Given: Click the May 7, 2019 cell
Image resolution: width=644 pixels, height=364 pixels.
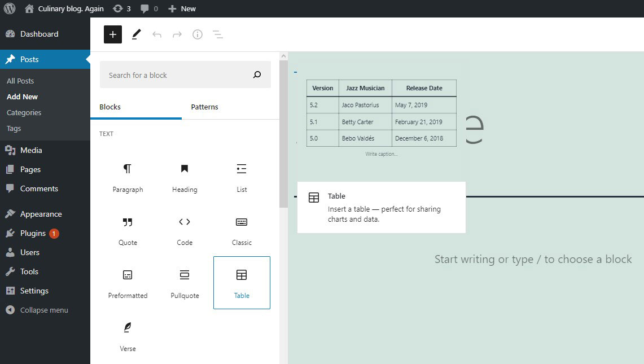Looking at the screenshot, I should 424,105.
